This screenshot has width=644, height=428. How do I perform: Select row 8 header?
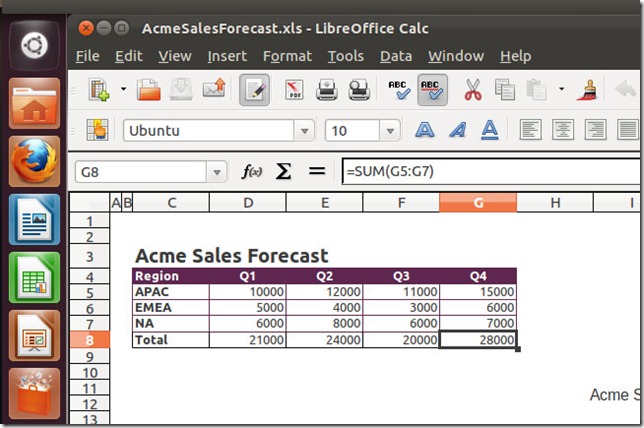tap(90, 340)
